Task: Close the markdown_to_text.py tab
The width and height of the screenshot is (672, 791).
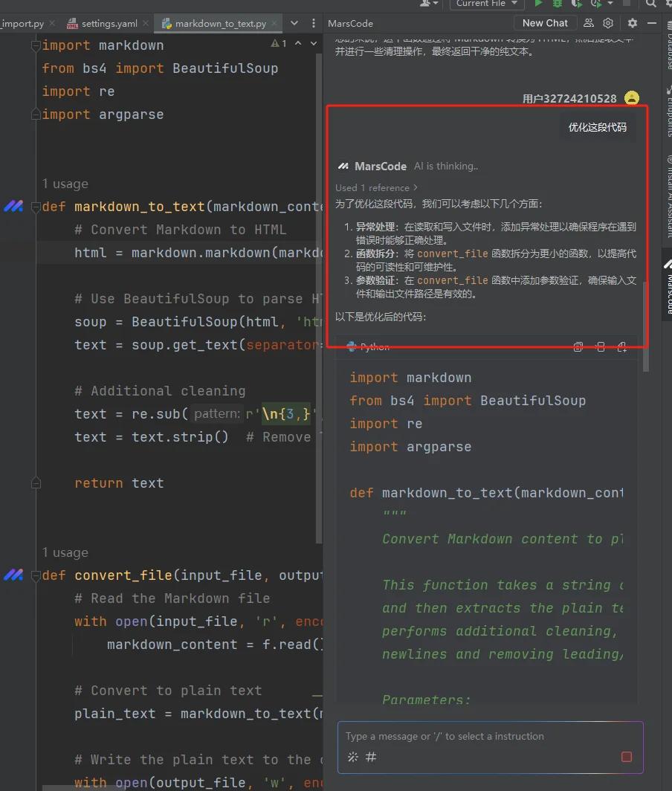Action: click(x=274, y=23)
